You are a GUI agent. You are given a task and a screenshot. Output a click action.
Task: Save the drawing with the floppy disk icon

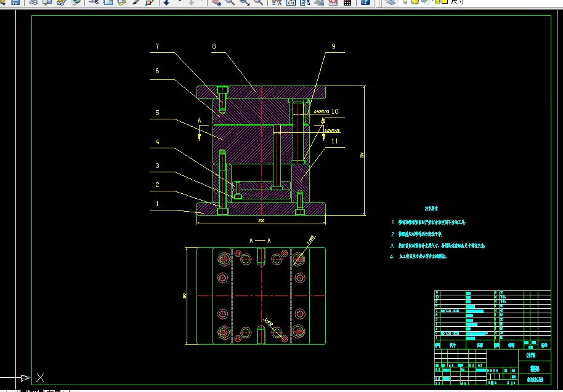pyautogui.click(x=15, y=2)
